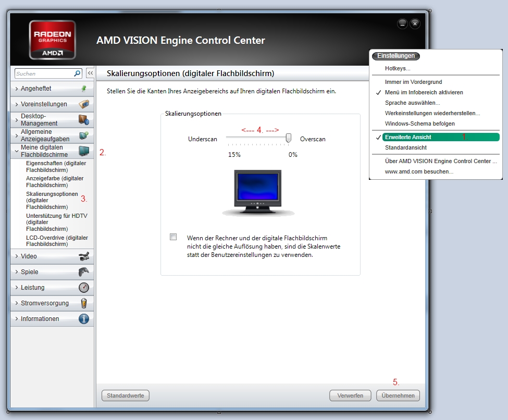The height and width of the screenshot is (420, 508).
Task: Click the Stromversorgung battery icon
Action: (84, 303)
